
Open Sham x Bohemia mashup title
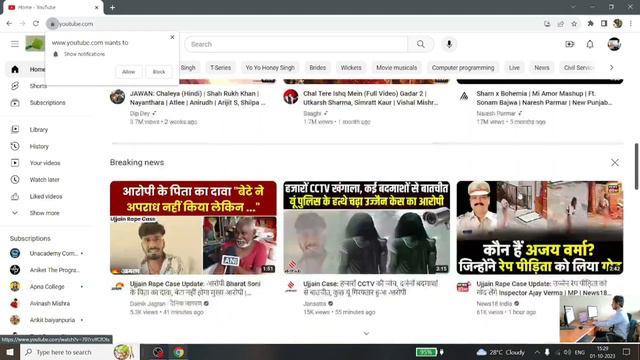(x=544, y=98)
